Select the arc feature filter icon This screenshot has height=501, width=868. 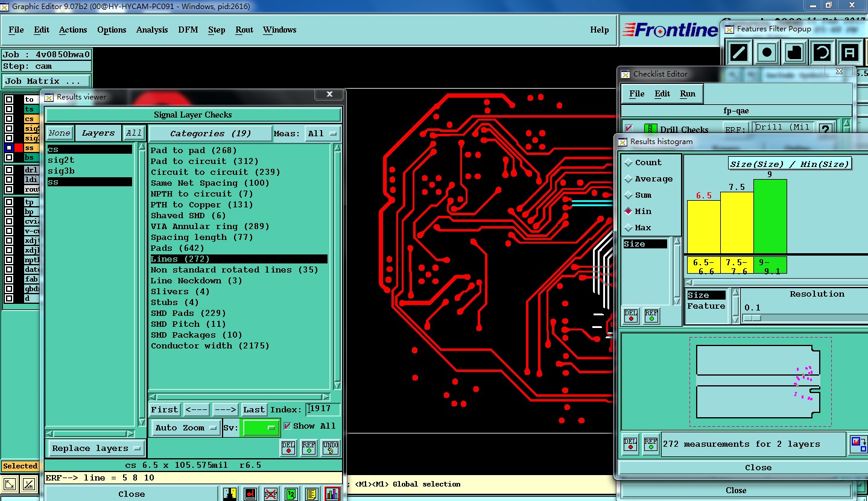coord(822,52)
